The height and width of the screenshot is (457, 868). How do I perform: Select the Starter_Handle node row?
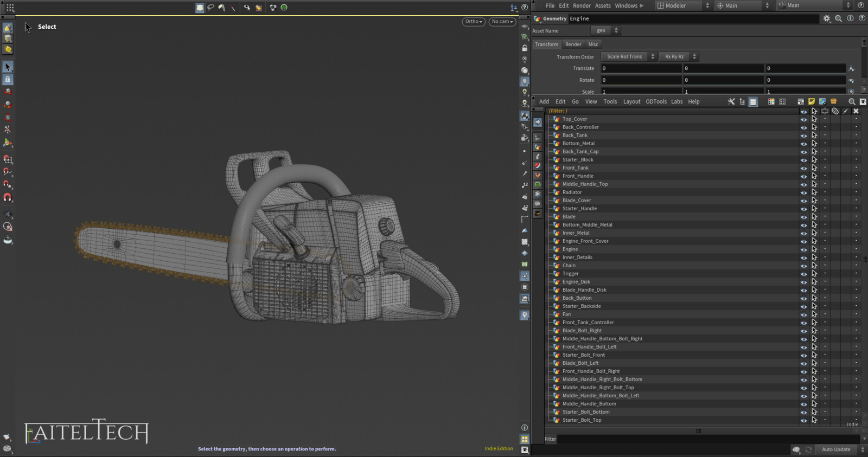tap(672, 209)
